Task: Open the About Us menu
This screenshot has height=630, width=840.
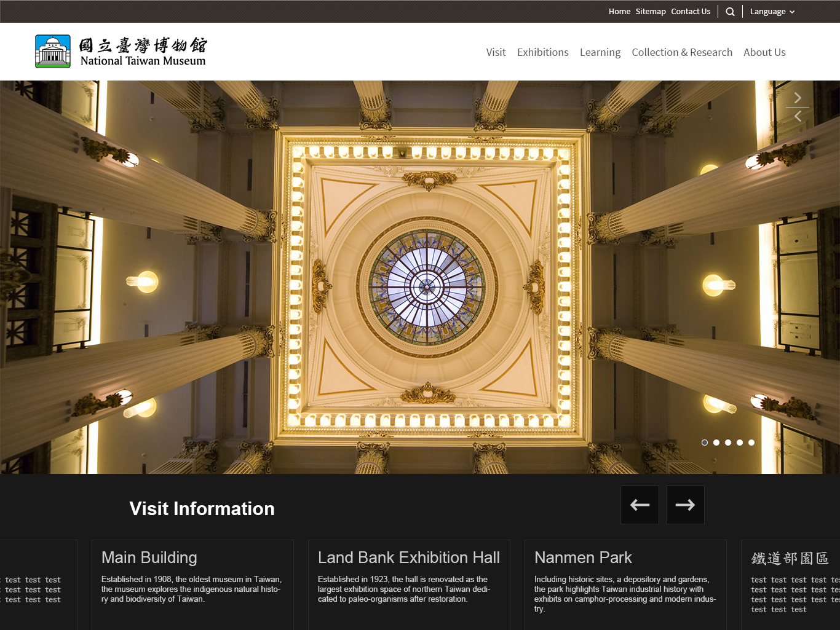Action: 764,52
